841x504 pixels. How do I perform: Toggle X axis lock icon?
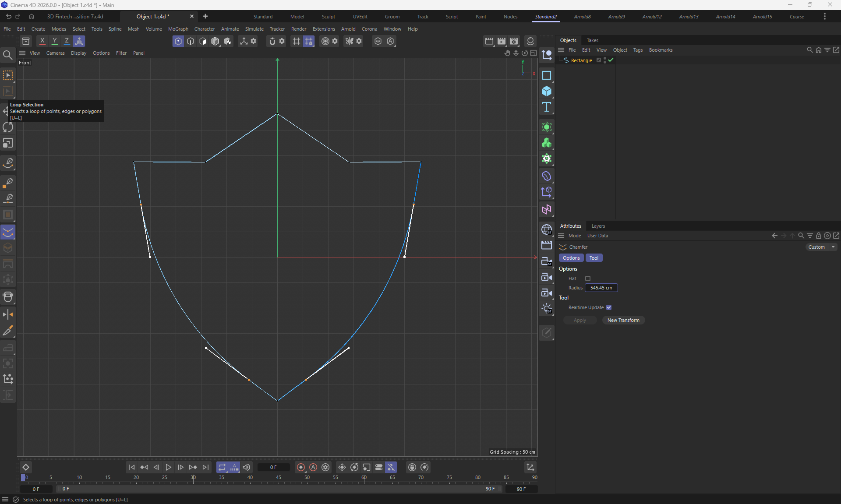tap(42, 41)
